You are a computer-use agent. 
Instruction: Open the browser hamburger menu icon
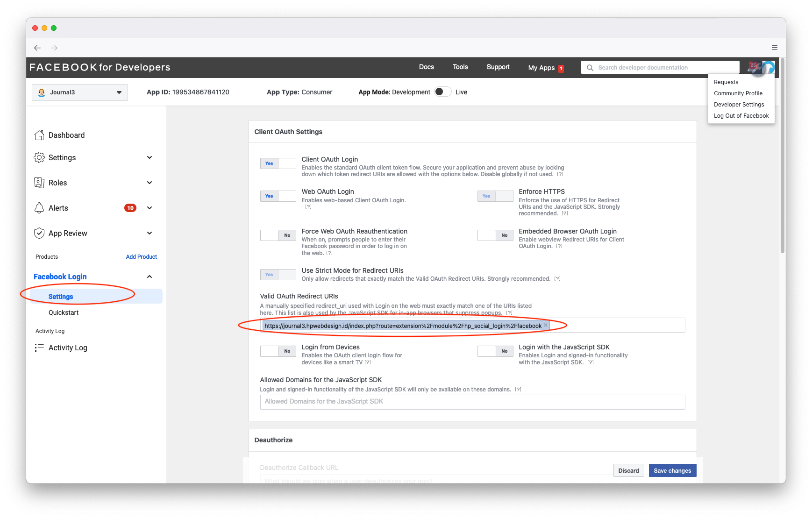pyautogui.click(x=774, y=48)
